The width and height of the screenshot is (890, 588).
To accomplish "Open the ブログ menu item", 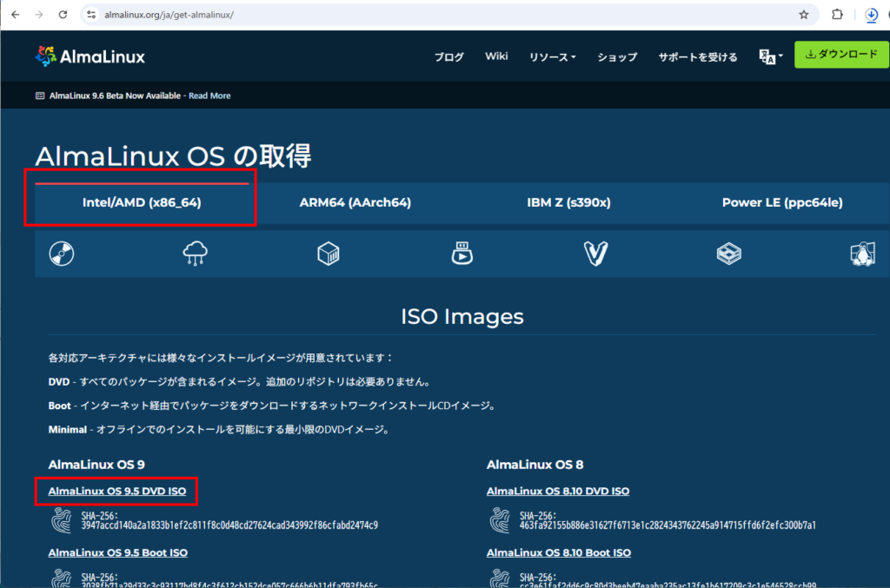I will pyautogui.click(x=449, y=57).
